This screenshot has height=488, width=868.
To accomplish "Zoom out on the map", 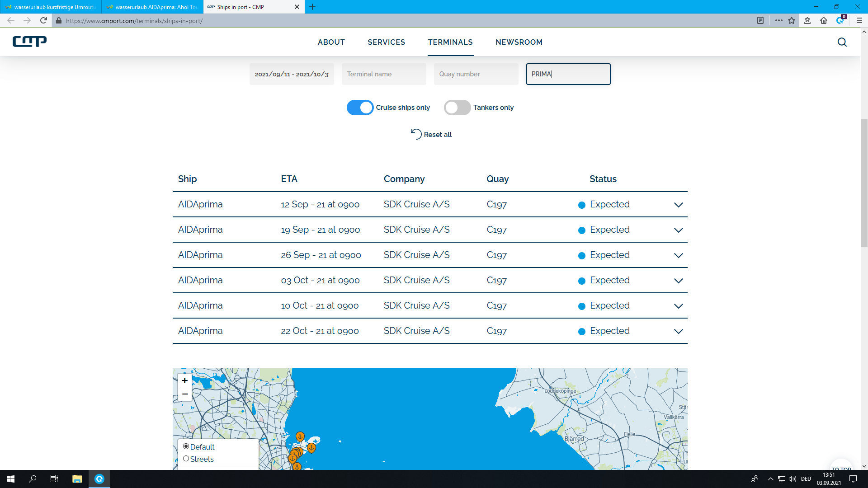I will pos(185,394).
